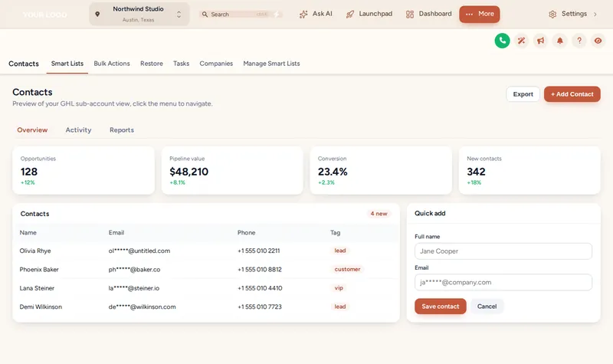
Task: Open the Opportunities 128 stat card
Action: (84, 170)
